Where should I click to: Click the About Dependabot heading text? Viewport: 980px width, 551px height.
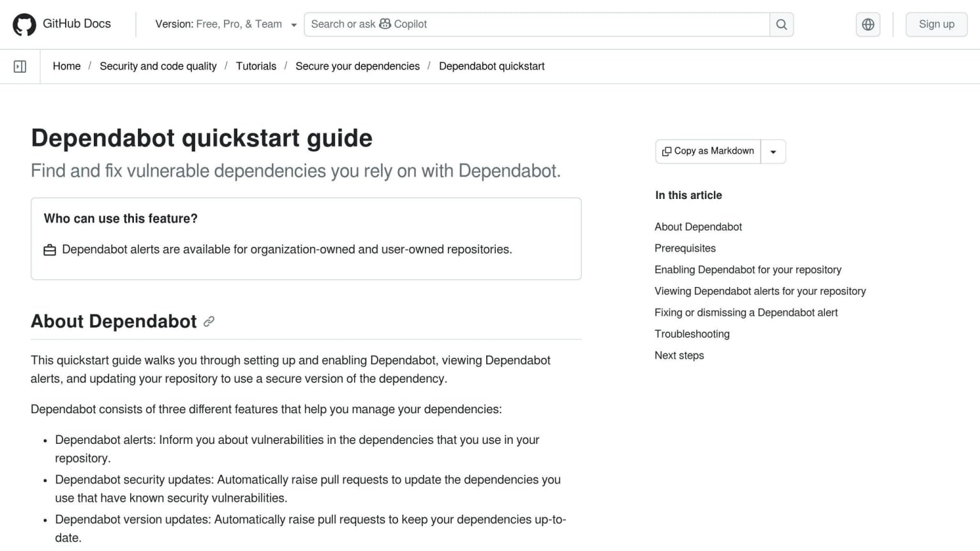click(114, 321)
